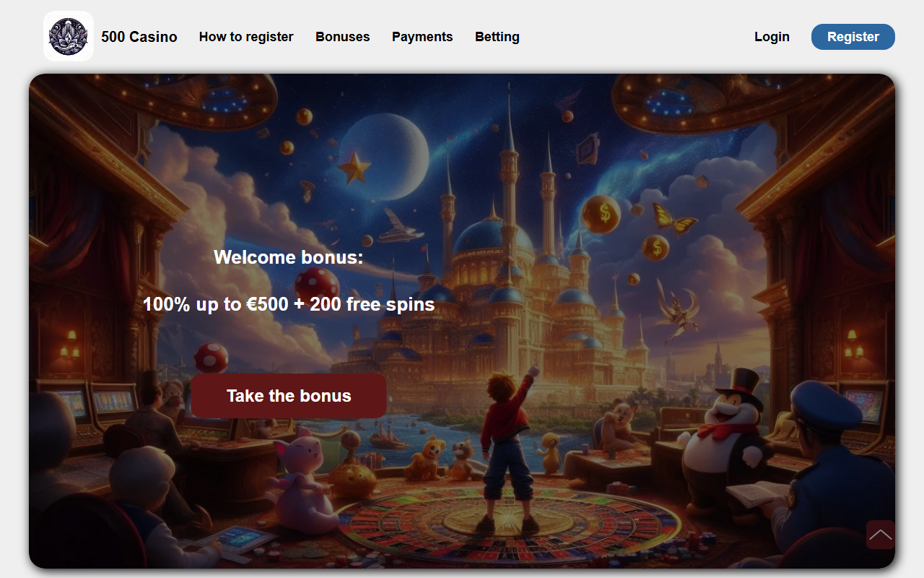Open the How to register page
Screen dimensions: 924x578
[246, 37]
